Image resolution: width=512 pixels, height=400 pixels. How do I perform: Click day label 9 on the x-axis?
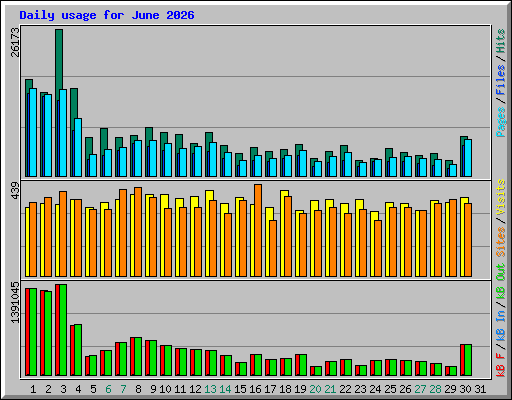tap(153, 389)
